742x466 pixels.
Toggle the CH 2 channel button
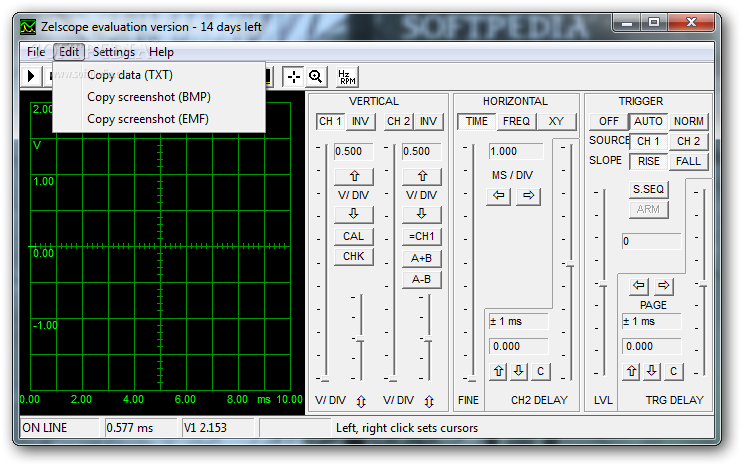[398, 122]
